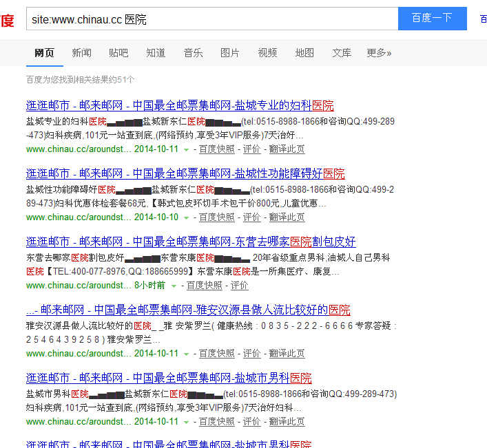Click 评价 for 盐城性功能障碍 result
487x448 pixels.
251,217
